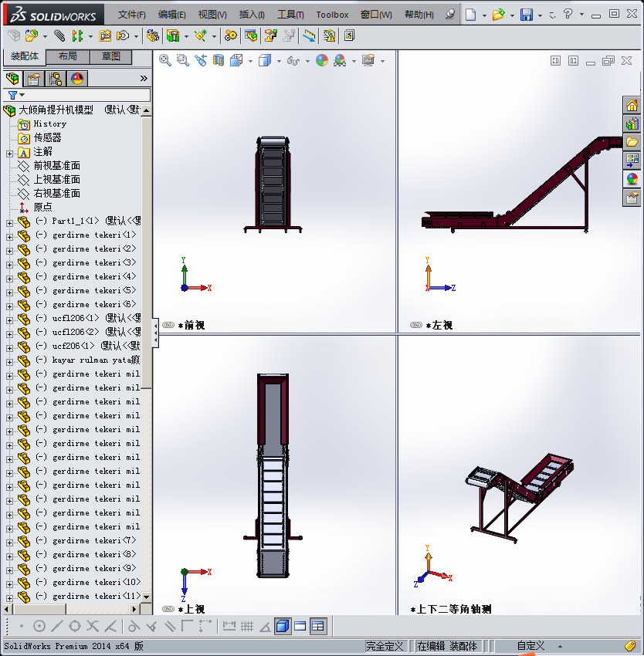Open the Hide/Show Items dropdown arrow
This screenshot has height=656, width=644.
pyautogui.click(x=307, y=61)
